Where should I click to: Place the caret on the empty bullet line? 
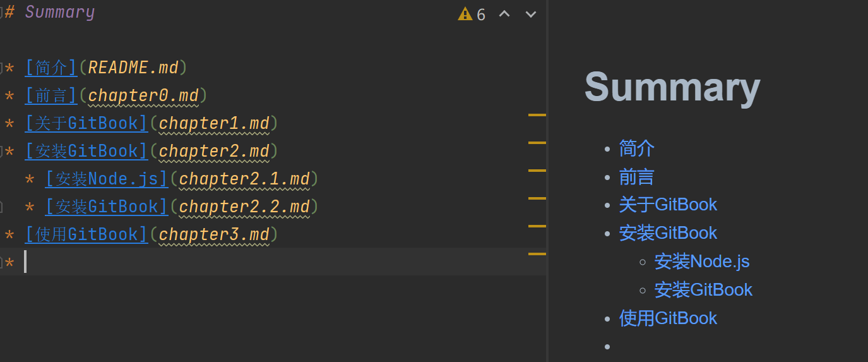(x=273, y=262)
